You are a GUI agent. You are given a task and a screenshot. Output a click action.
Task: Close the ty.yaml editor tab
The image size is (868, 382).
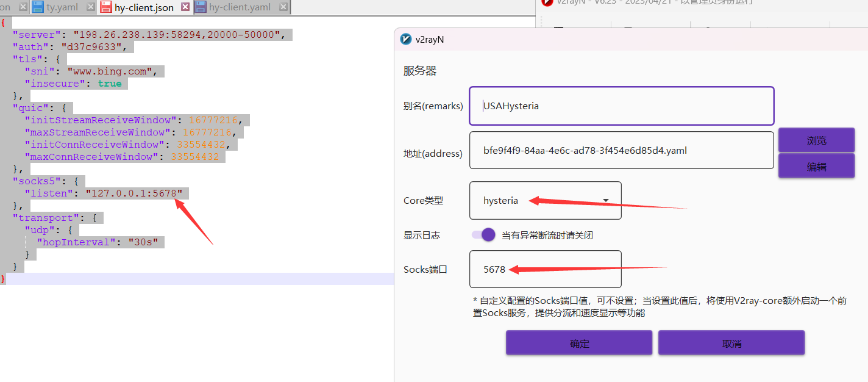pos(90,7)
